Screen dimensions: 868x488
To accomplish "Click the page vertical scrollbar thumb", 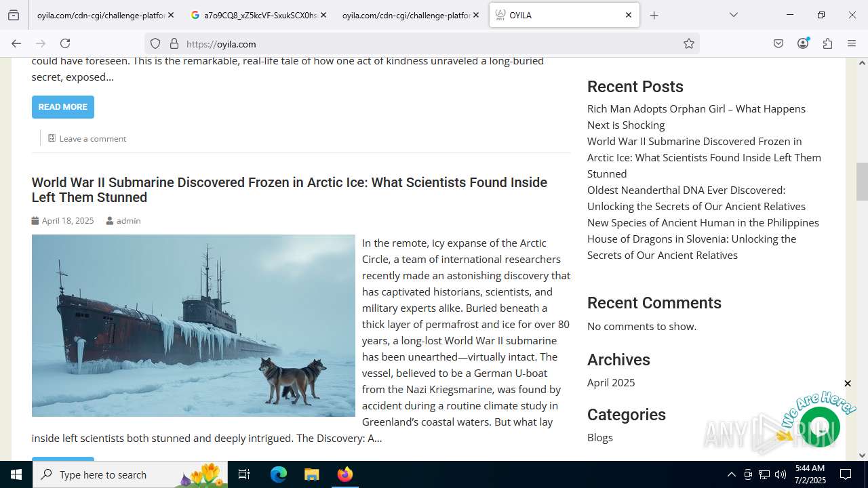I will [x=862, y=181].
